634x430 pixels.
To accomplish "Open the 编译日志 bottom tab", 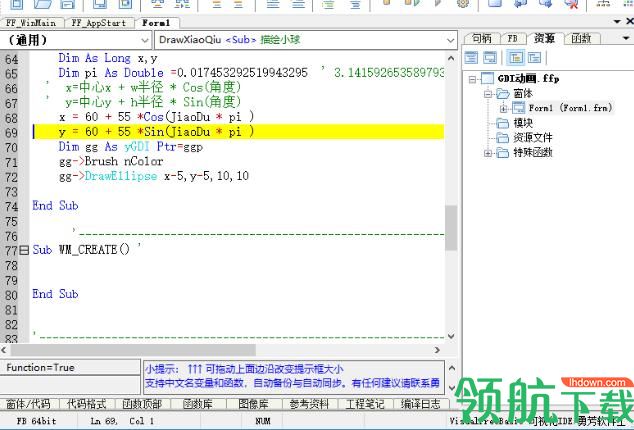I will (x=421, y=404).
